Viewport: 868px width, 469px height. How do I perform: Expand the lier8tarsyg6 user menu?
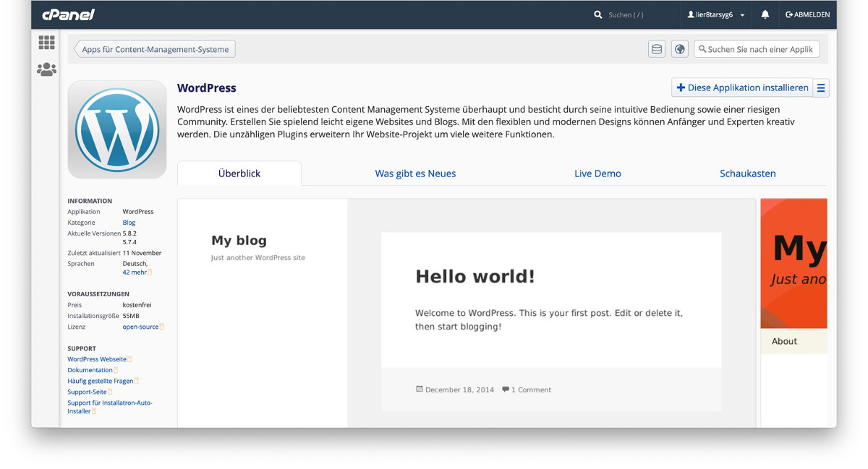tap(716, 14)
